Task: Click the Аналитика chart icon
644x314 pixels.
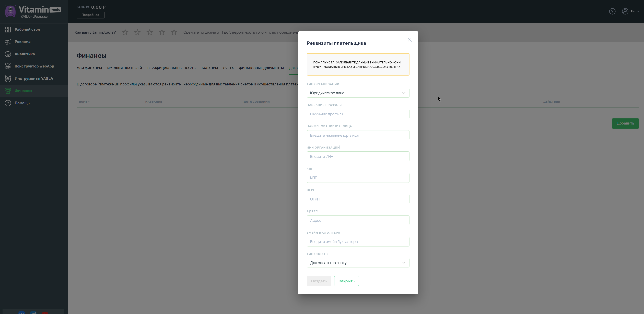Action: click(8, 54)
